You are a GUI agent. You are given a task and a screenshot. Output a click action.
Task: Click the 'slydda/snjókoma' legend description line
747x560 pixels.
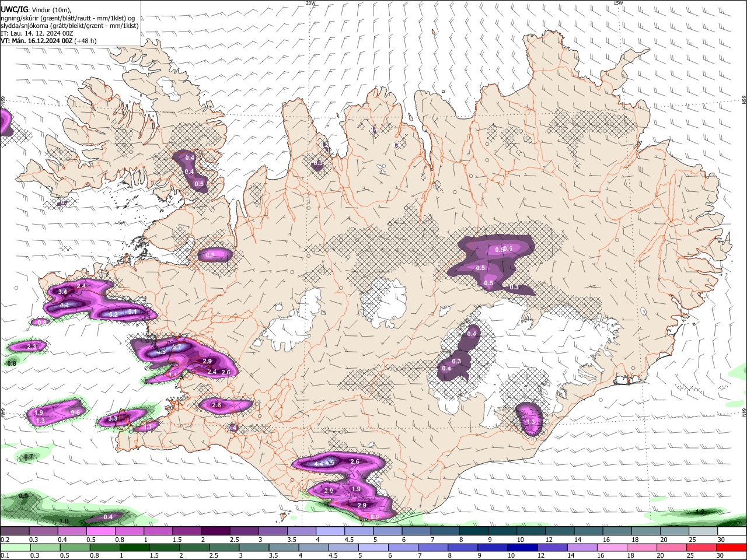[x=69, y=26]
